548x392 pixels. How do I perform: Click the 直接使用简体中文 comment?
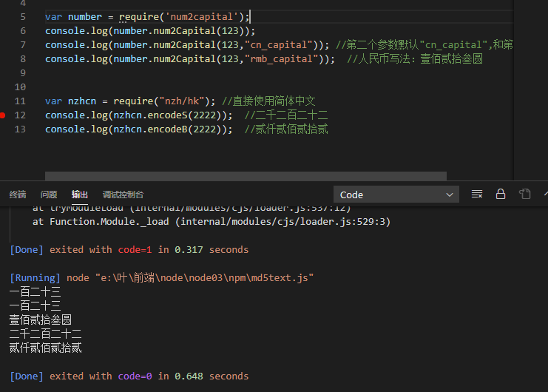click(268, 101)
